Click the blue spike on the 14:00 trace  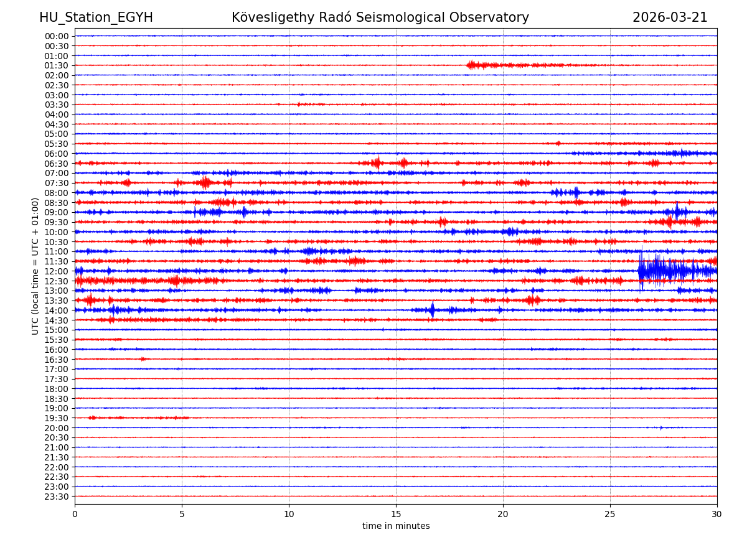click(x=432, y=310)
